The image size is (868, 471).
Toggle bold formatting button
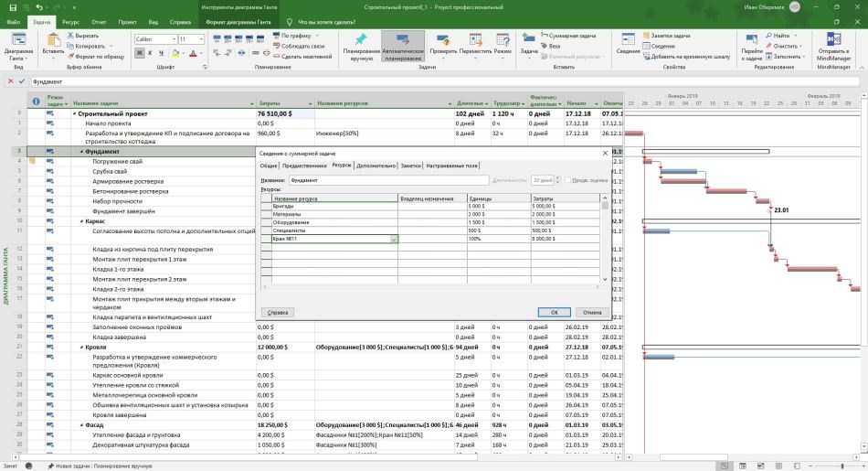pyautogui.click(x=140, y=53)
